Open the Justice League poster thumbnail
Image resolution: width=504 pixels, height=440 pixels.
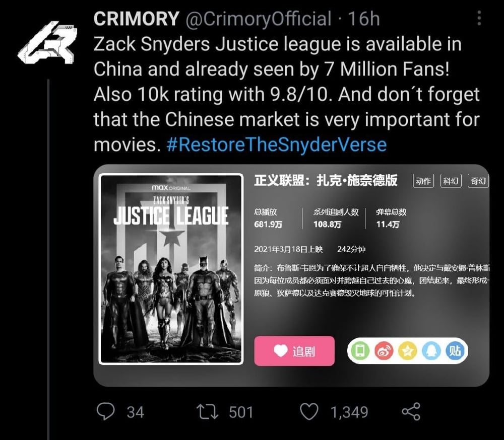(x=171, y=269)
